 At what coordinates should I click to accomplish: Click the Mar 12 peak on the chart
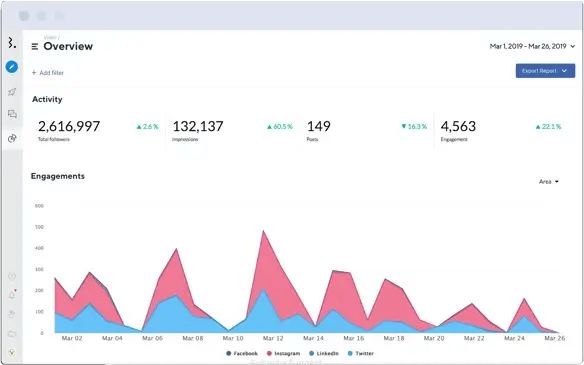263,231
